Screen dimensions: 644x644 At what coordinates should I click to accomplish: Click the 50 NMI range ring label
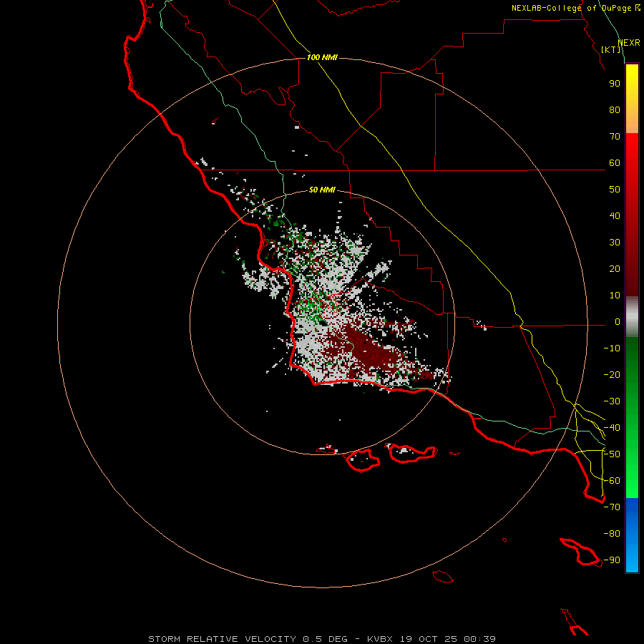(x=322, y=190)
